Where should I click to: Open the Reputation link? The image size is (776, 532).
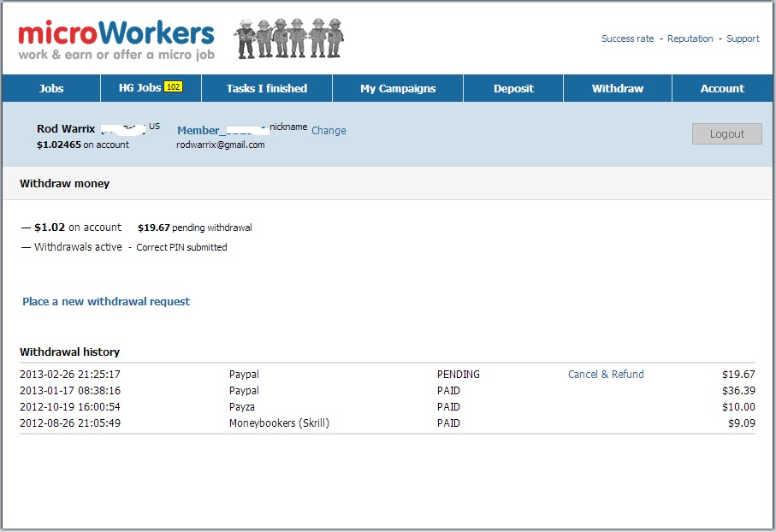pyautogui.click(x=690, y=38)
